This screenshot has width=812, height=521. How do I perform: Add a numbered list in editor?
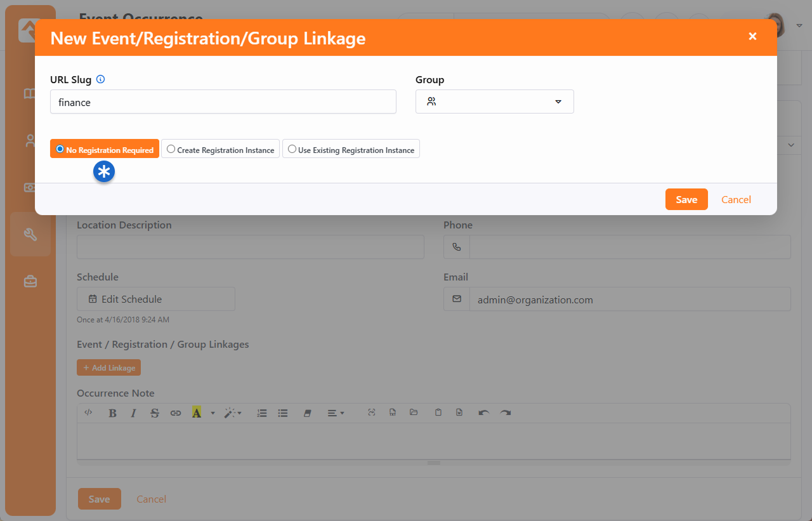(262, 413)
